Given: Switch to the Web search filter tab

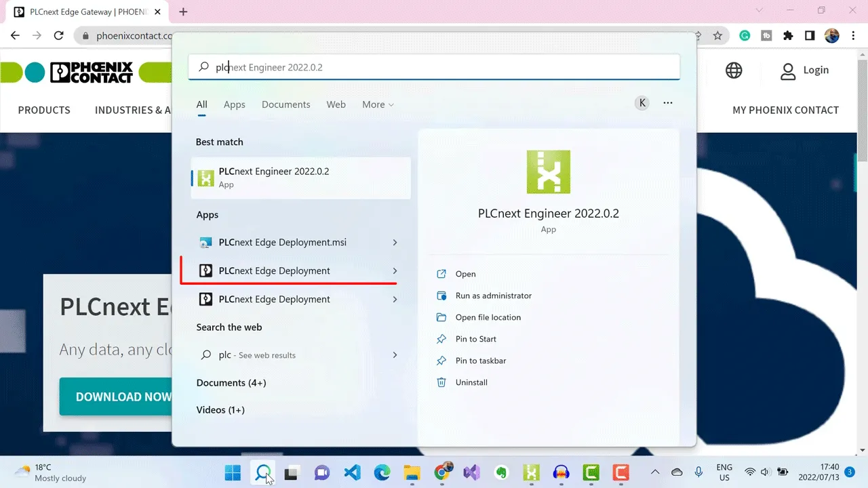Looking at the screenshot, I should pyautogui.click(x=336, y=104).
